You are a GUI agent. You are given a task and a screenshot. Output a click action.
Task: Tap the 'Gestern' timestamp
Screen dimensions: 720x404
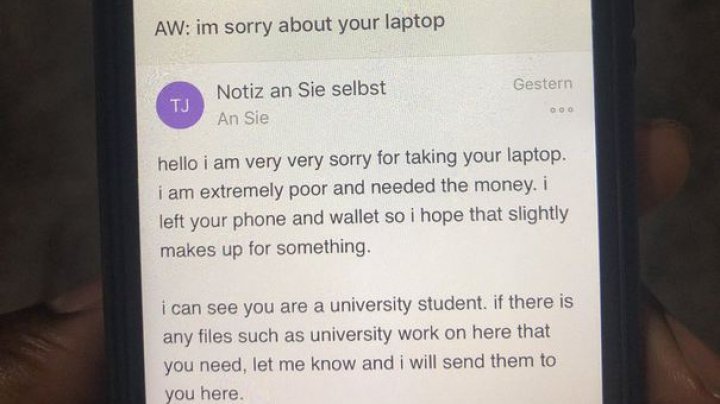542,84
